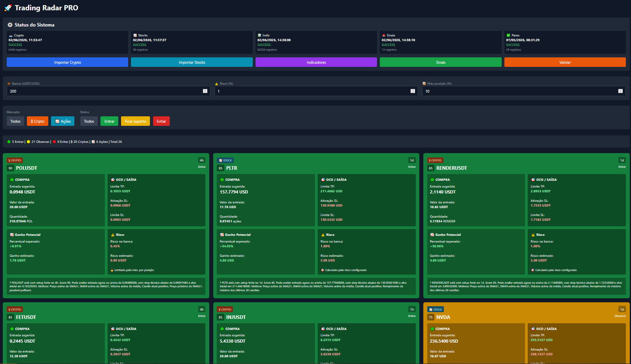
Task: Filter status by Entrar
Action: [110, 121]
